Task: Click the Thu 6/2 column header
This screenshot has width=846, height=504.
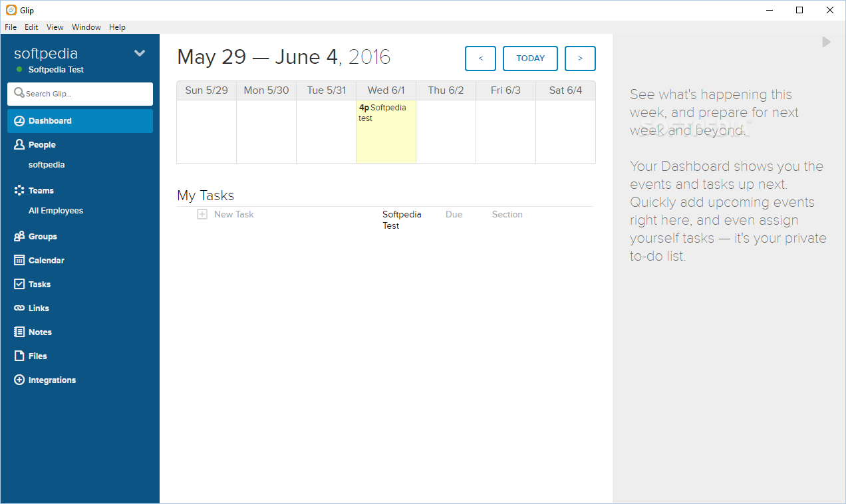Action: coord(446,90)
